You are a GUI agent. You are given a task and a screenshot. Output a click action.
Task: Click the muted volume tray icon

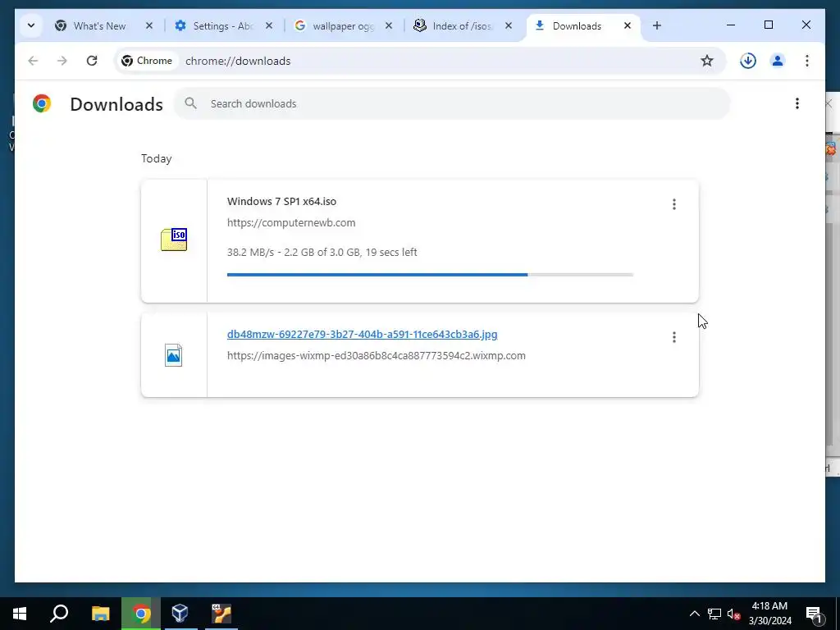coord(733,614)
